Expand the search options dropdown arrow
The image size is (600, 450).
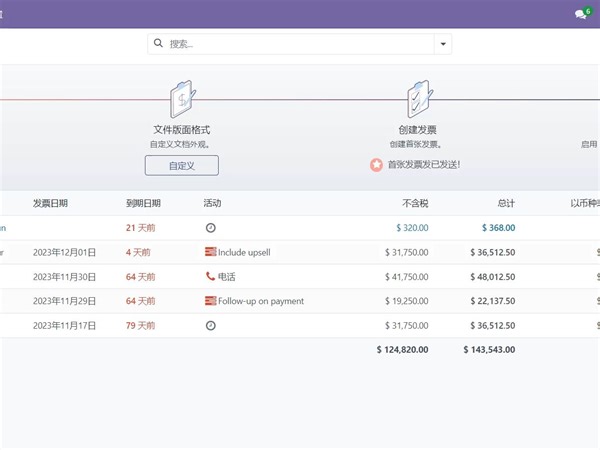point(443,44)
